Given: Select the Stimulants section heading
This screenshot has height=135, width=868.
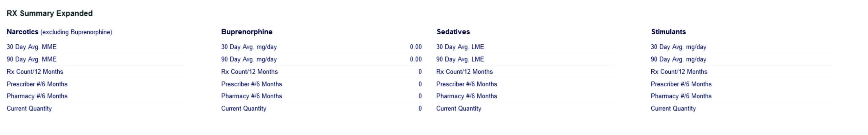Looking at the screenshot, I should (668, 32).
